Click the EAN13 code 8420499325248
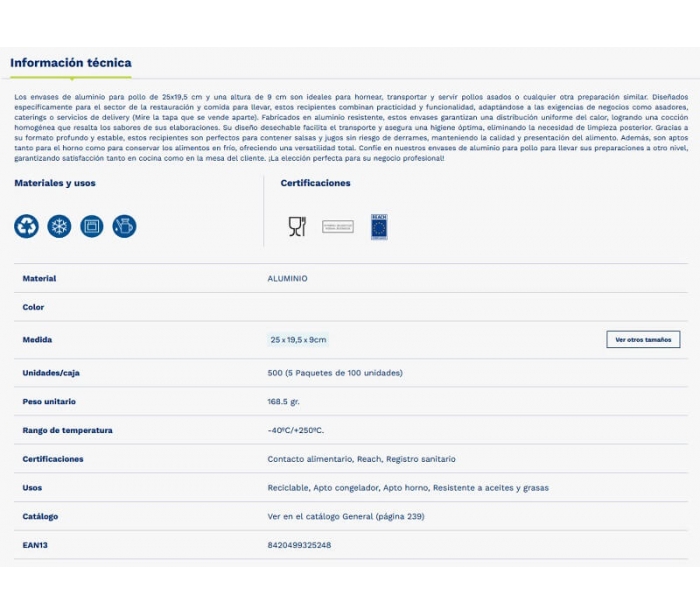This screenshot has height=614, width=700. tap(299, 545)
